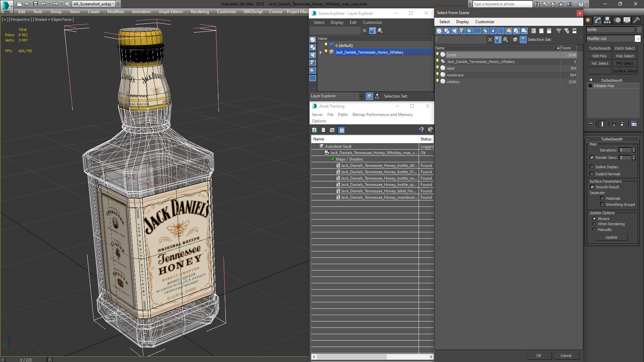The image size is (644, 362).
Task: Open the Utilities hammer panel tab
Action: [636, 20]
